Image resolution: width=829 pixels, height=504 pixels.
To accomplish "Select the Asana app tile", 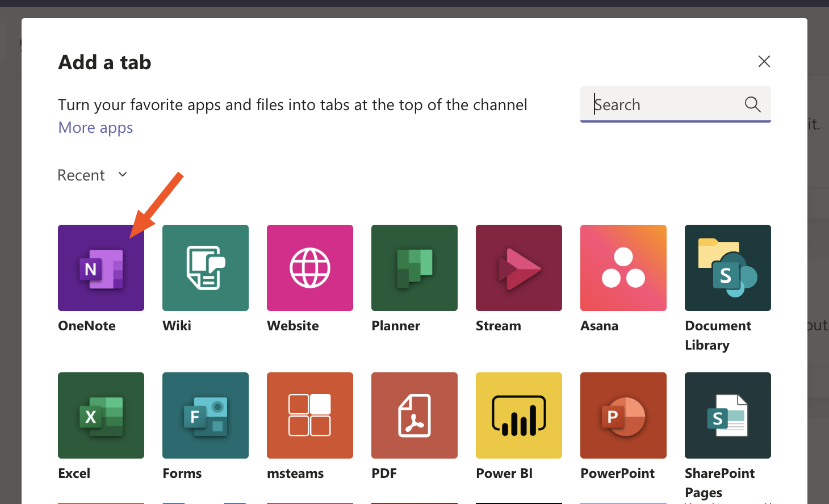I will 623,268.
